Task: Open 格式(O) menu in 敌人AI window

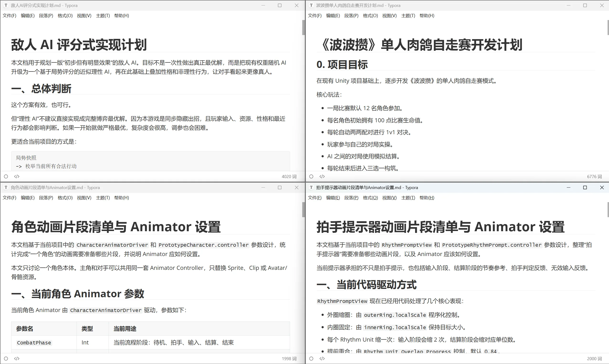Action: click(65, 16)
